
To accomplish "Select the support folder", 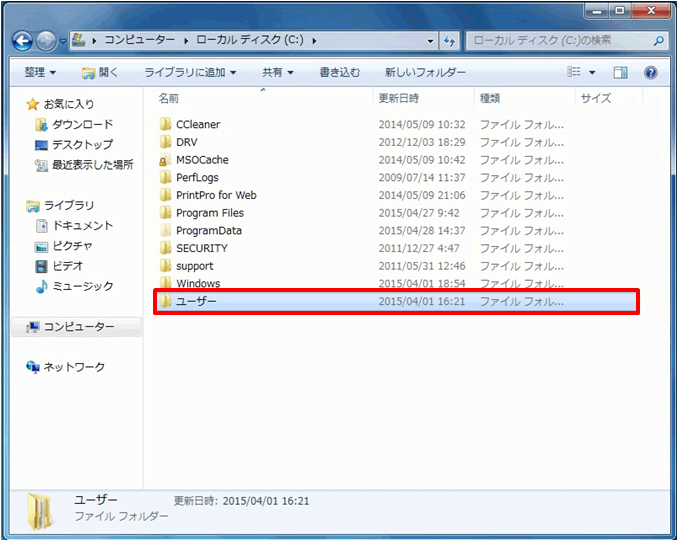I will (x=195, y=266).
